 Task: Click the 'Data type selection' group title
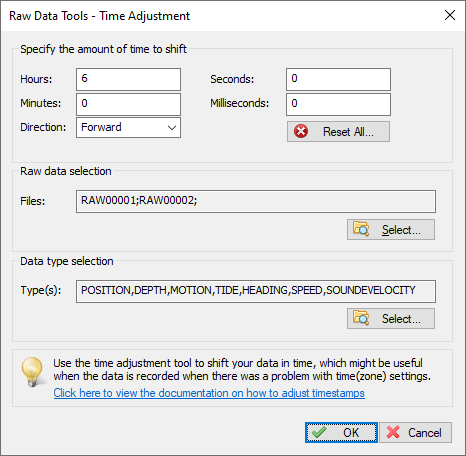(x=67, y=261)
